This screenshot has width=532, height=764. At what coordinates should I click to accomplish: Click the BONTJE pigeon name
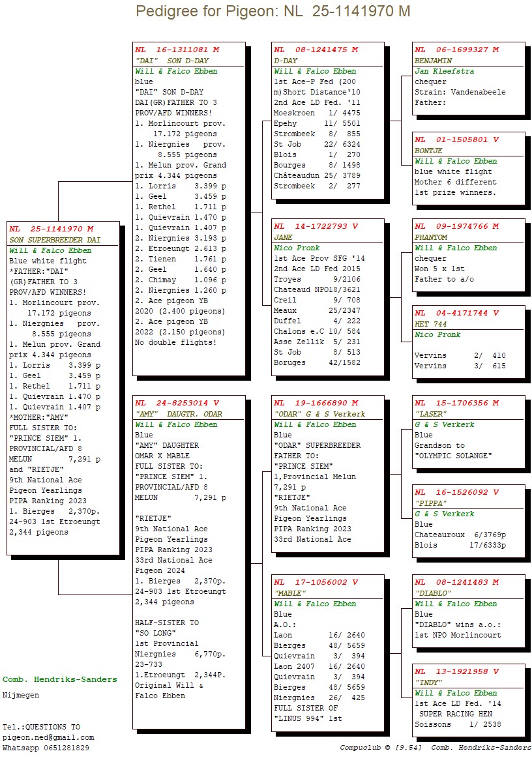(428, 151)
